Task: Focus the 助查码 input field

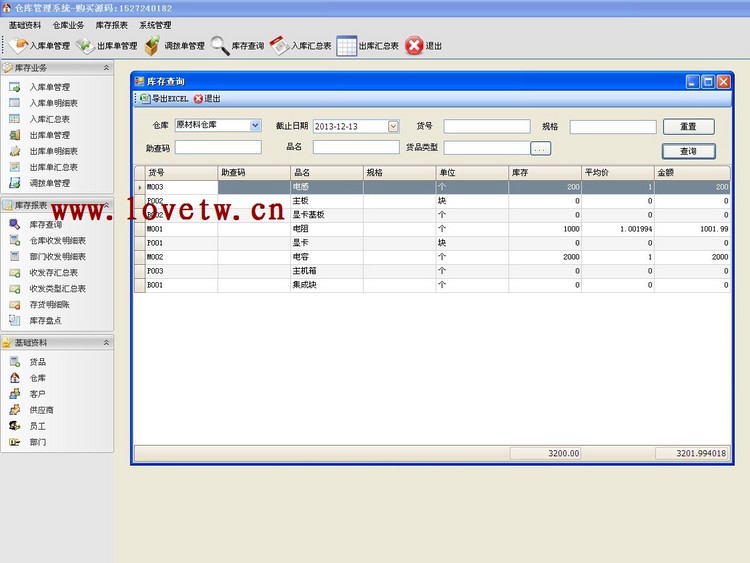Action: pos(218,147)
